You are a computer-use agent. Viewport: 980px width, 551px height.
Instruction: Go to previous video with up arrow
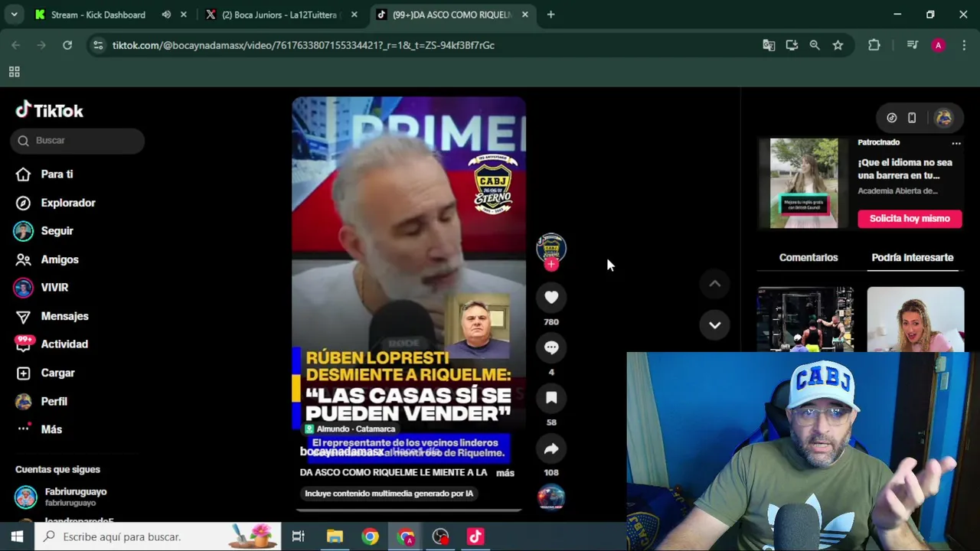tap(714, 284)
